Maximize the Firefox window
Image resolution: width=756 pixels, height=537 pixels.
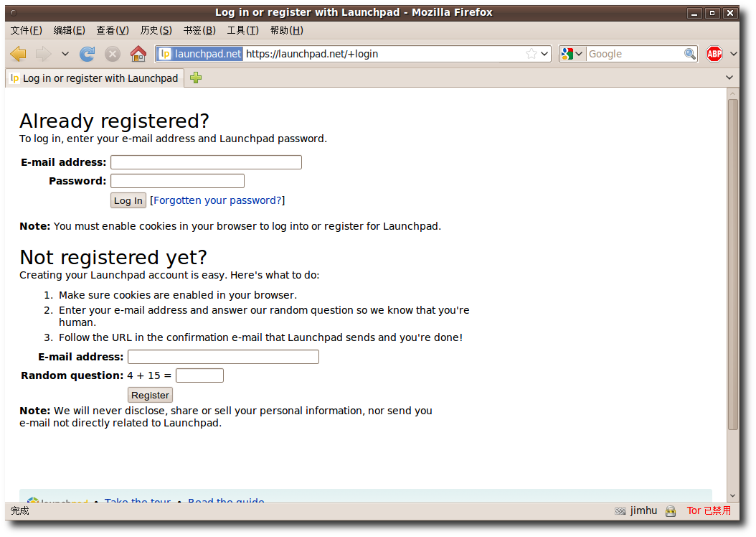coord(712,13)
